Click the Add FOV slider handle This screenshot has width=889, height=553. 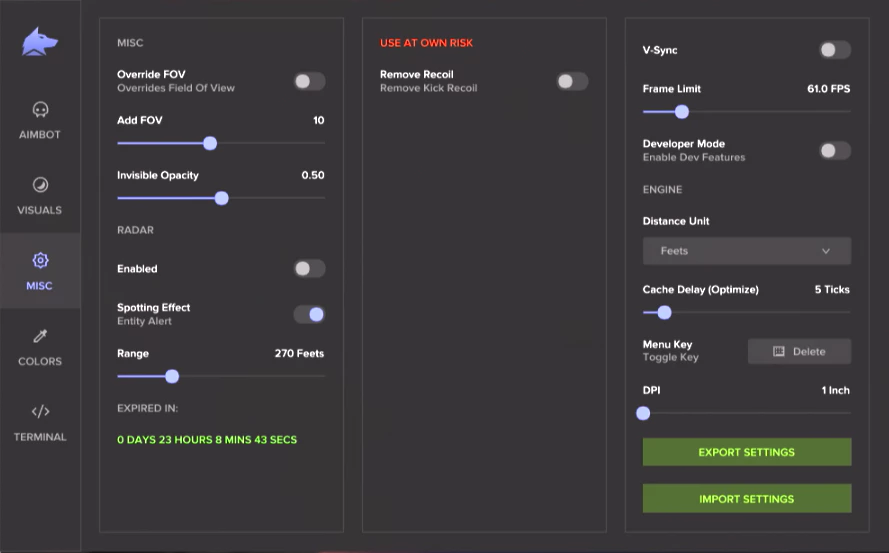pyautogui.click(x=210, y=143)
